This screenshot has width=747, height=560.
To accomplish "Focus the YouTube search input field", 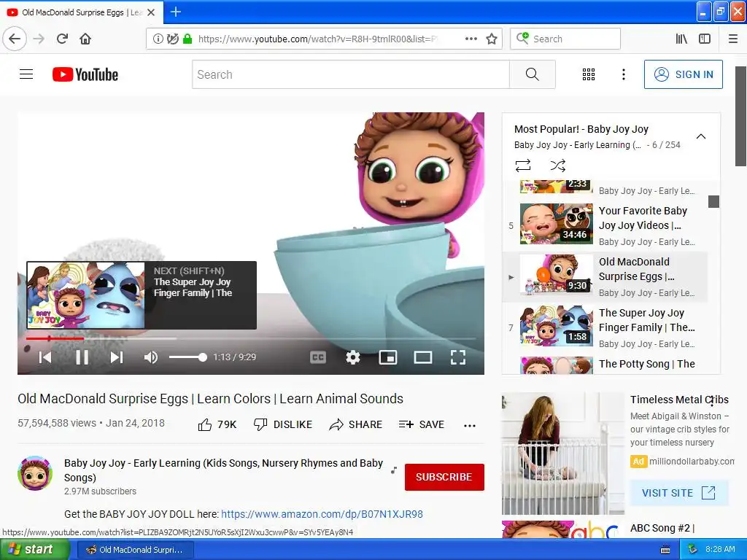I will (351, 74).
